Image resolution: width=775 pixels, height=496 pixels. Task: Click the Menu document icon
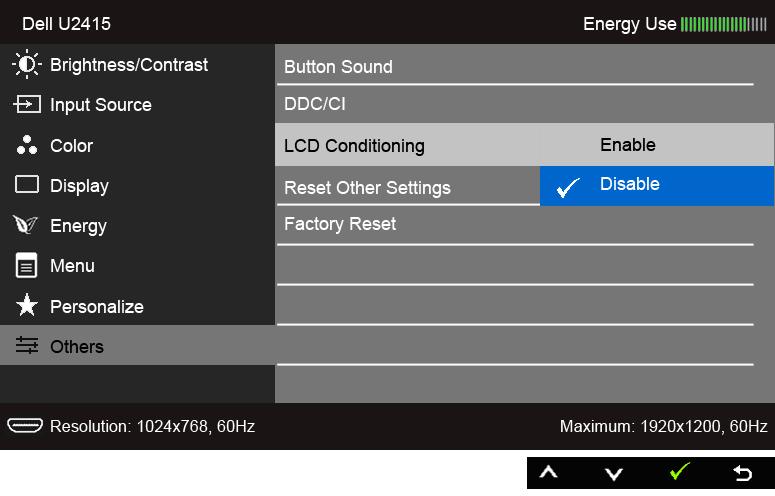click(x=26, y=265)
